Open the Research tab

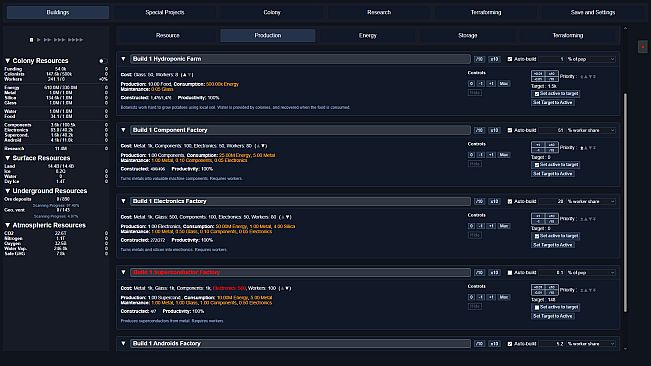coord(379,12)
